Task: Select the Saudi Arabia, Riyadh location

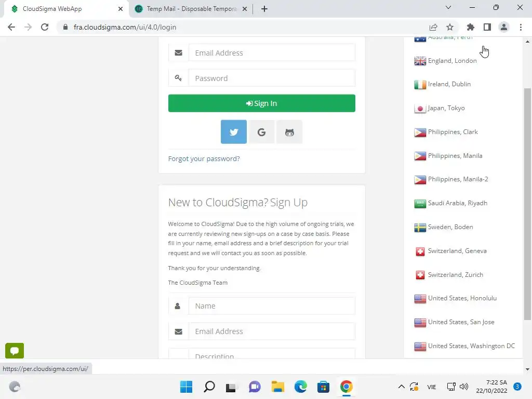Action: pos(457,203)
